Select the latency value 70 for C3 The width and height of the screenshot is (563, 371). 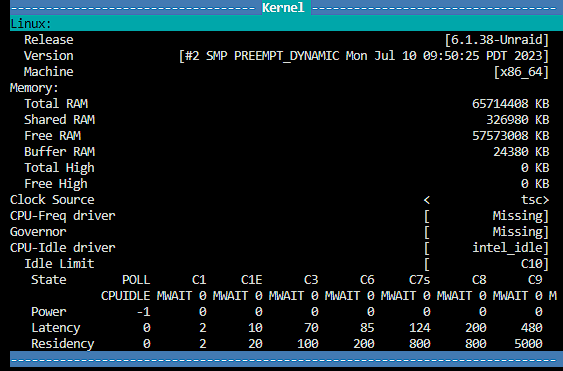click(311, 328)
